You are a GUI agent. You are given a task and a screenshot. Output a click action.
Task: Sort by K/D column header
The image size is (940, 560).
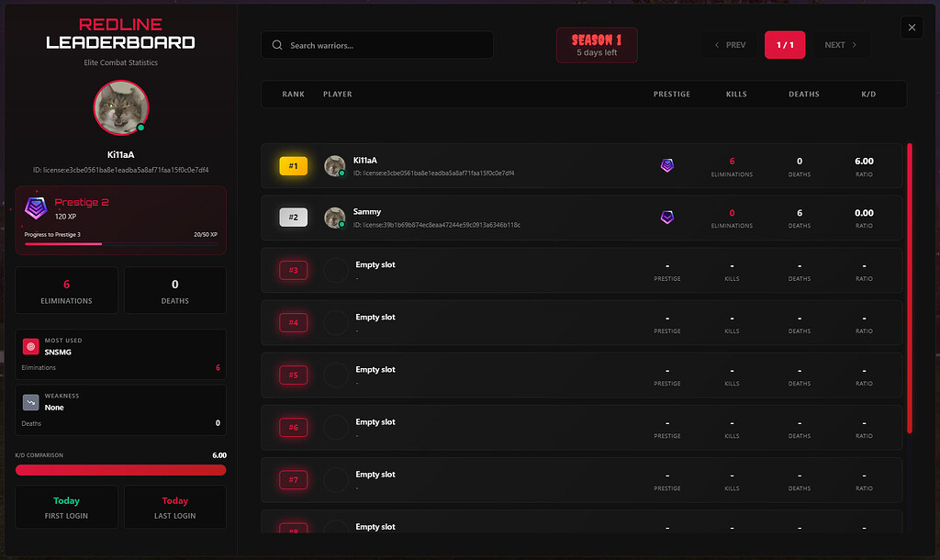tap(868, 95)
